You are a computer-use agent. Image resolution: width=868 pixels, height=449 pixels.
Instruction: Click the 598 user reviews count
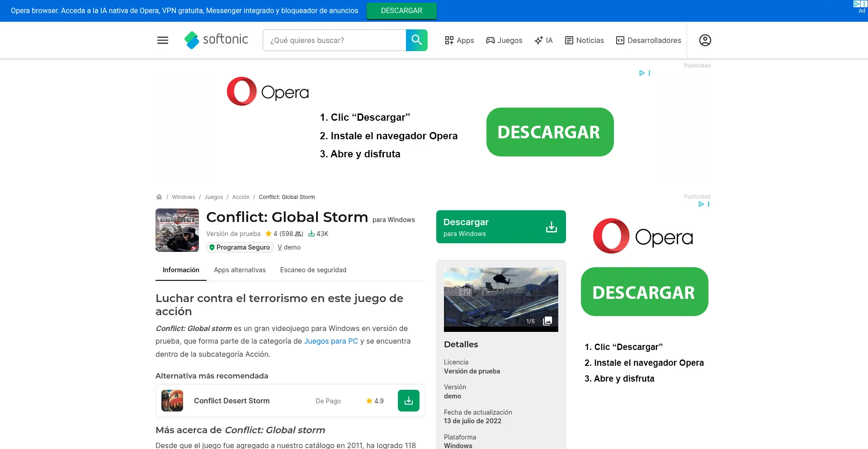click(291, 234)
